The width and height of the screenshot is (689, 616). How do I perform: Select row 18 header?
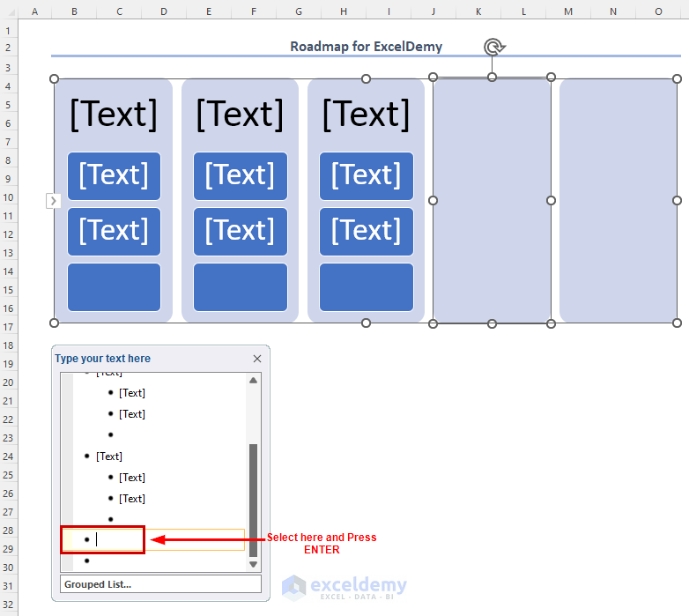point(8,345)
